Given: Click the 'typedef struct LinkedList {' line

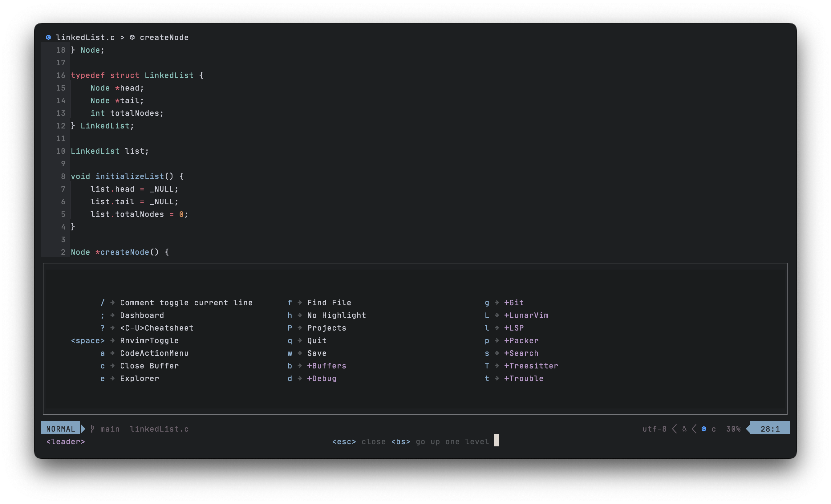Looking at the screenshot, I should click(137, 75).
